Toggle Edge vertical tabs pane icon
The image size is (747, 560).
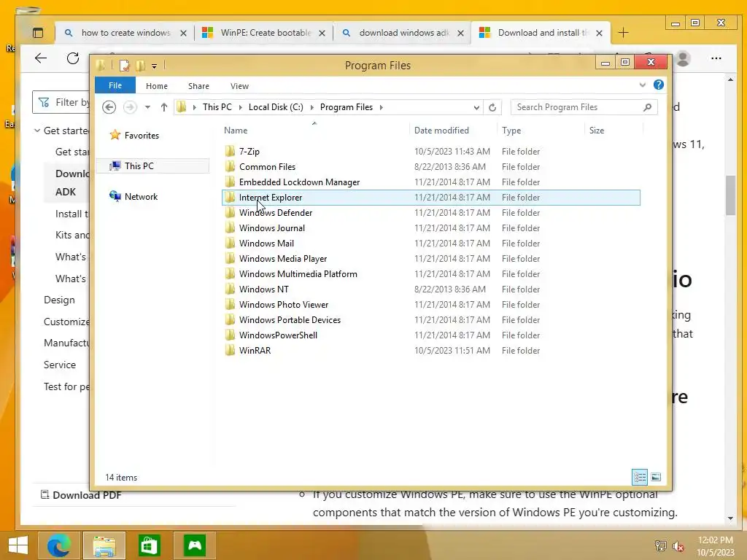38,33
